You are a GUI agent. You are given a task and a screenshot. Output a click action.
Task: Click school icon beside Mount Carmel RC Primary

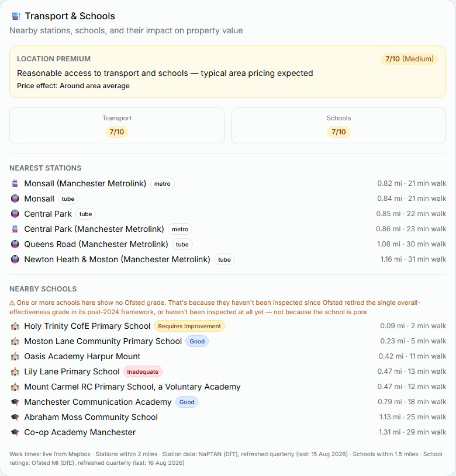pos(15,387)
